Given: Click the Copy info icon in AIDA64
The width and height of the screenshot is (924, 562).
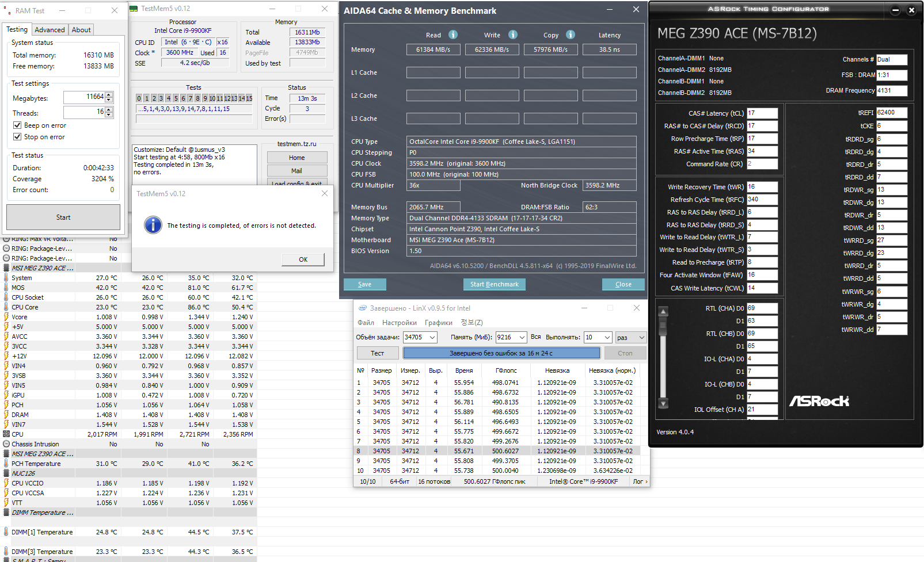Looking at the screenshot, I should click(571, 35).
